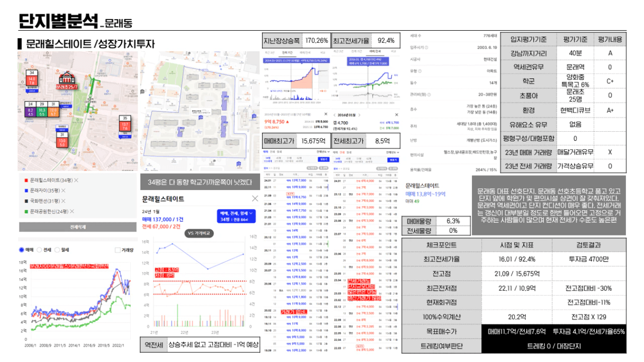Click the 최고전세가율 label
Viewport: 644px width, 362px height.
[351, 41]
